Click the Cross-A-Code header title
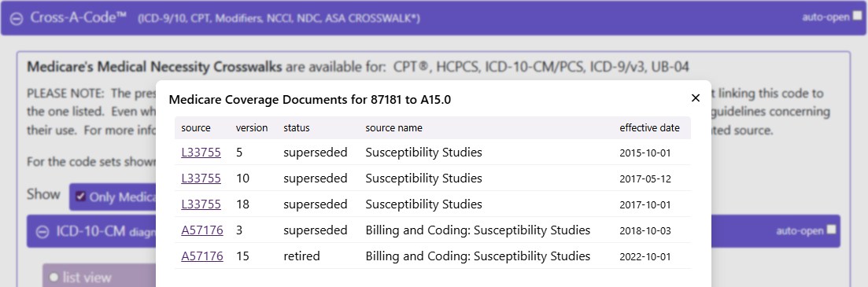 click(x=79, y=18)
